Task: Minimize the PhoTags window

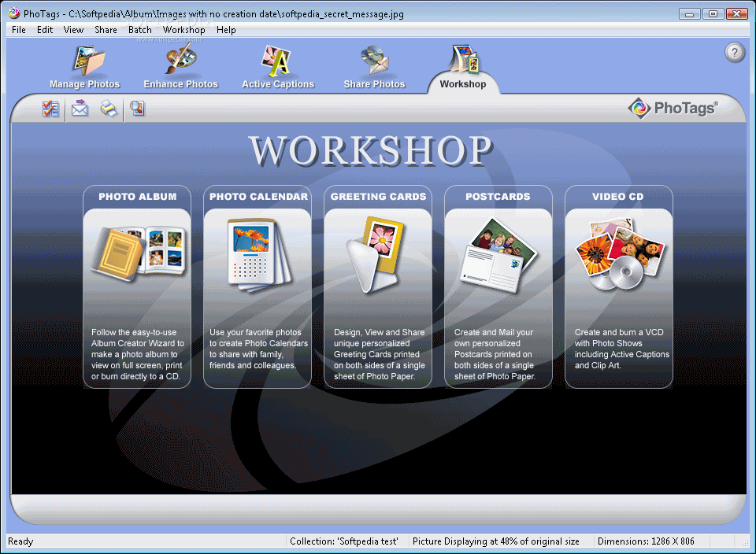Action: tap(690, 14)
